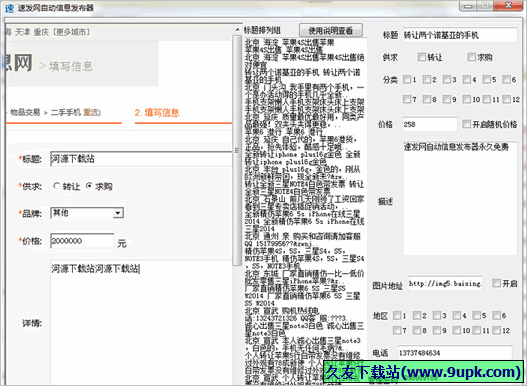Click the scroll-up arrow of the browser pane
This screenshot has height=386, width=527.
pos(237,30)
